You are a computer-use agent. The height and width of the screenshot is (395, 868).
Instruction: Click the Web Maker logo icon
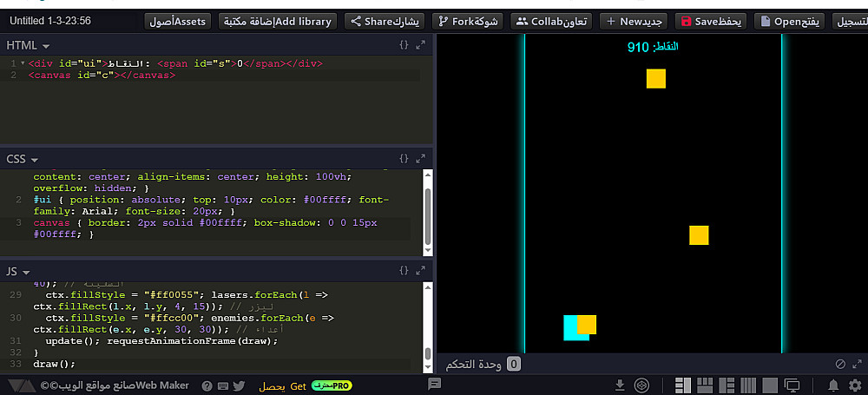point(22,385)
